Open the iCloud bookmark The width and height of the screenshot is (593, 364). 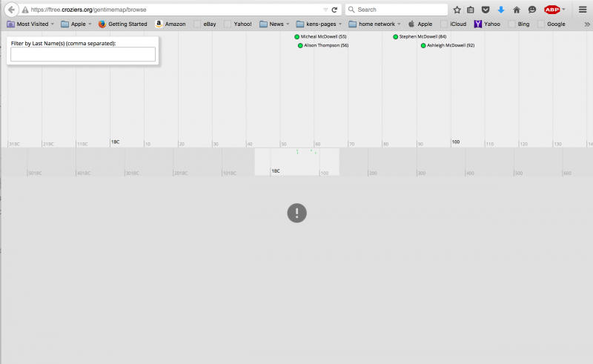(x=454, y=24)
